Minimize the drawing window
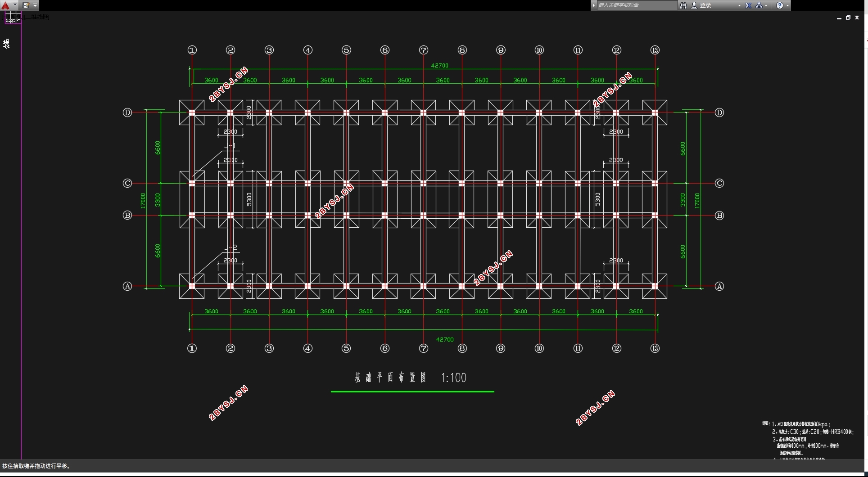The image size is (868, 477). coord(839,18)
